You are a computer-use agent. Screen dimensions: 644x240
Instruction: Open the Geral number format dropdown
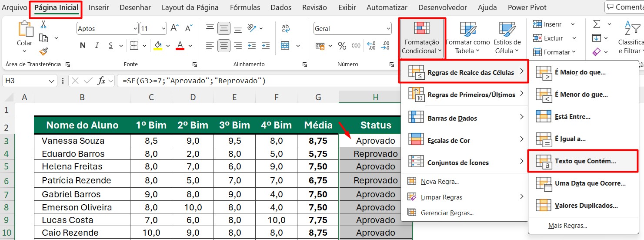[387, 29]
